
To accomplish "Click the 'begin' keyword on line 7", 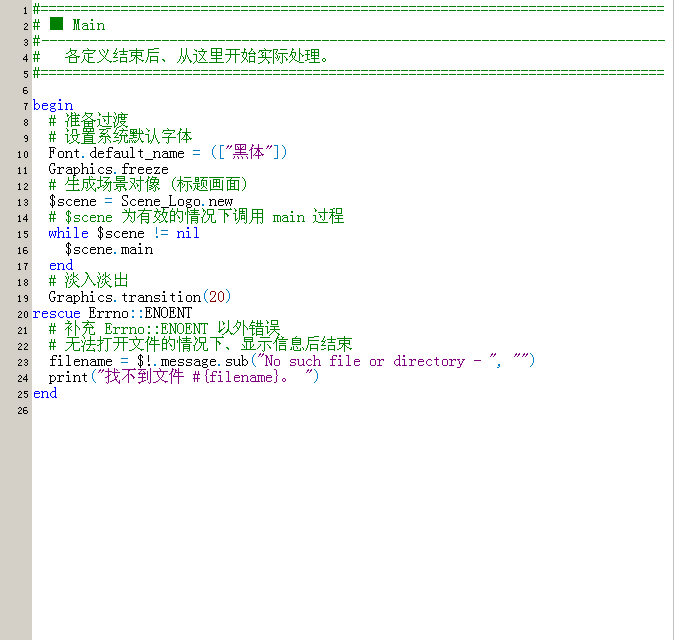I will click(x=53, y=106).
